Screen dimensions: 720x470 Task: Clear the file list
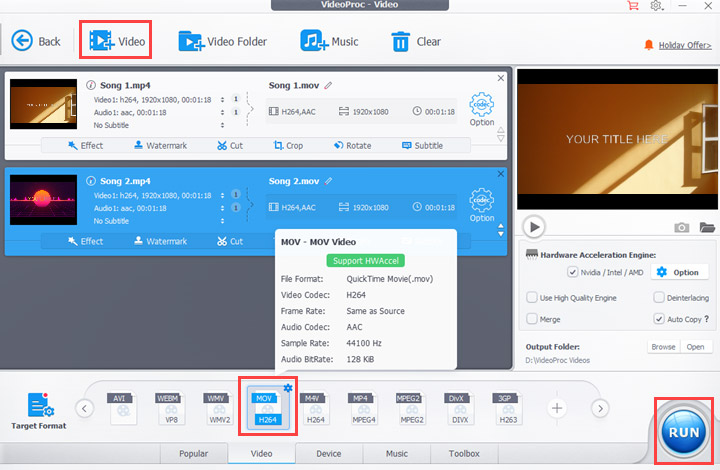coord(416,41)
